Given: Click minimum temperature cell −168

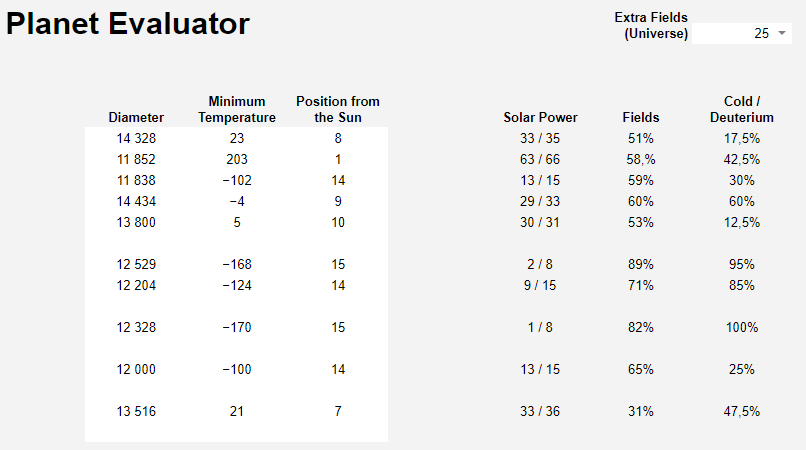Looking at the screenshot, I should click(x=236, y=264).
